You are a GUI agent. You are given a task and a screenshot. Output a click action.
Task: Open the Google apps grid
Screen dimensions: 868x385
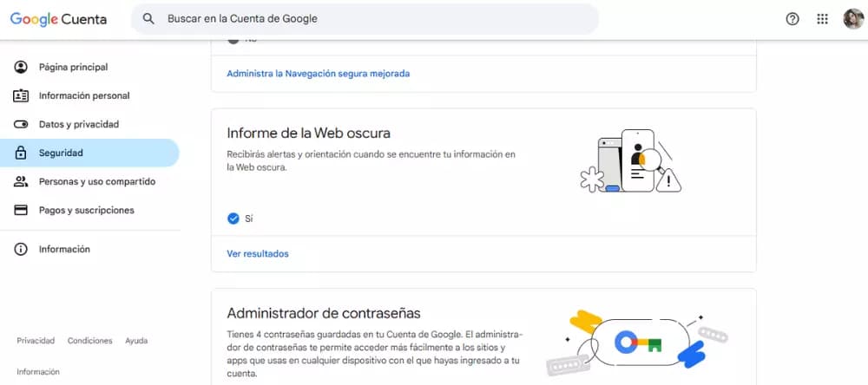(x=823, y=19)
